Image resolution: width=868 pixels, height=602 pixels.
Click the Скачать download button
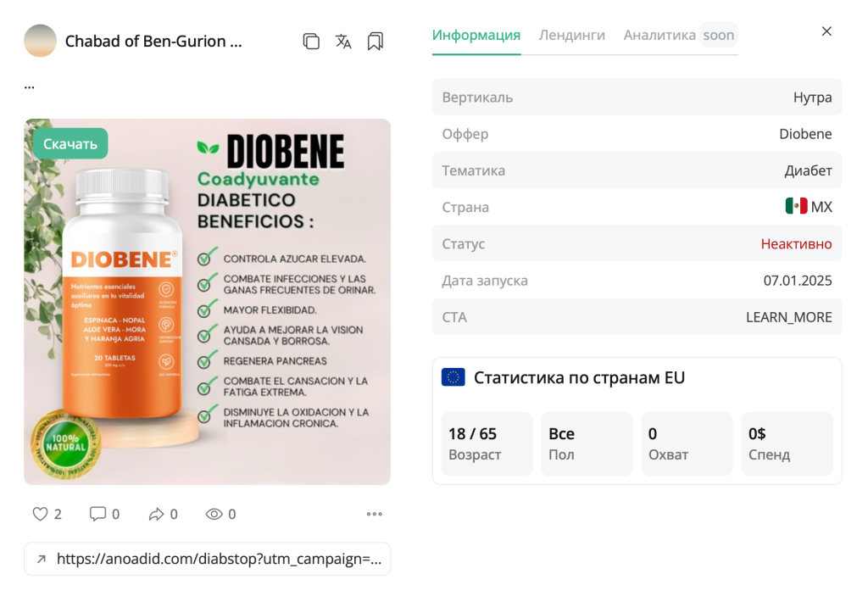click(x=70, y=144)
